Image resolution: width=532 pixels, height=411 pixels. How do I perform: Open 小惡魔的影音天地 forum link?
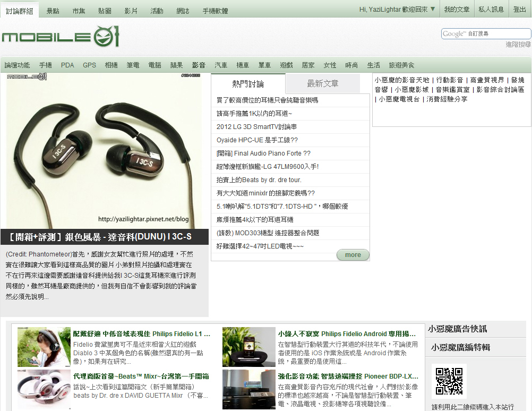pos(402,80)
